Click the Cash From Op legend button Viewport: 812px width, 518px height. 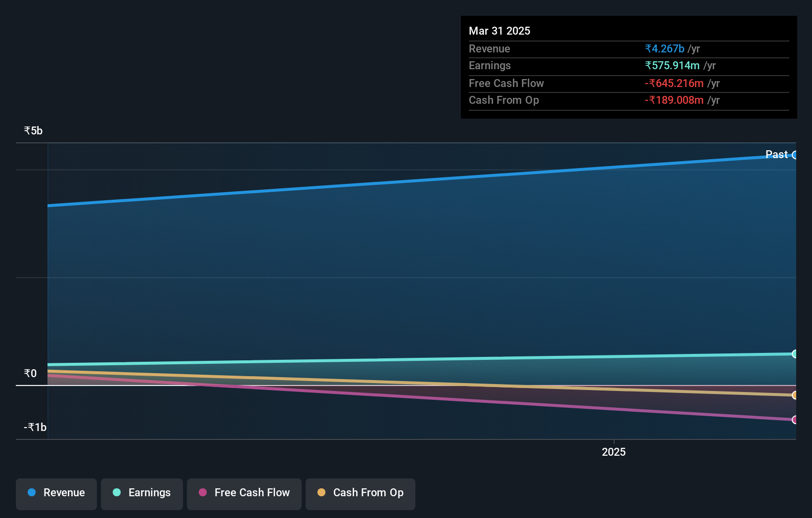click(x=360, y=493)
